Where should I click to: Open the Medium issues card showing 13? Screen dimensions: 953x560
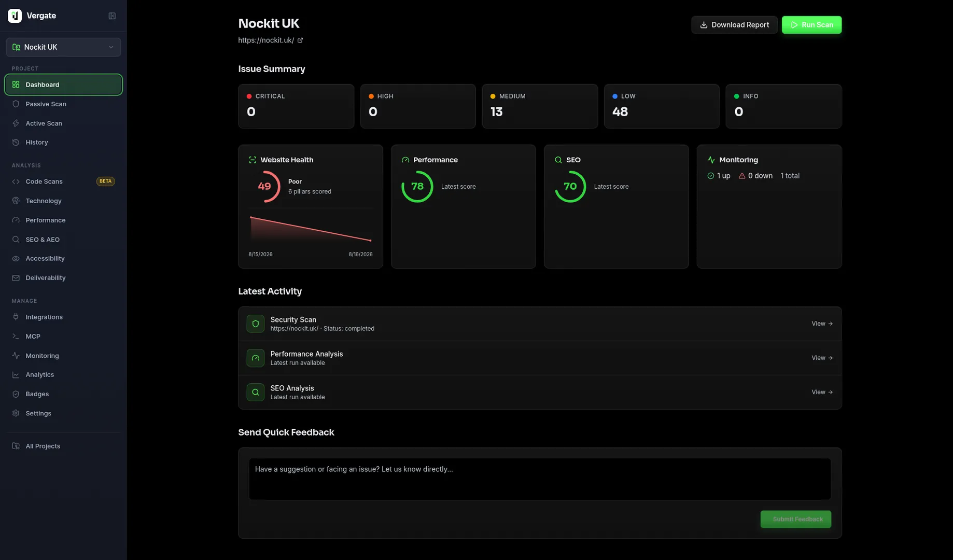[x=540, y=106]
